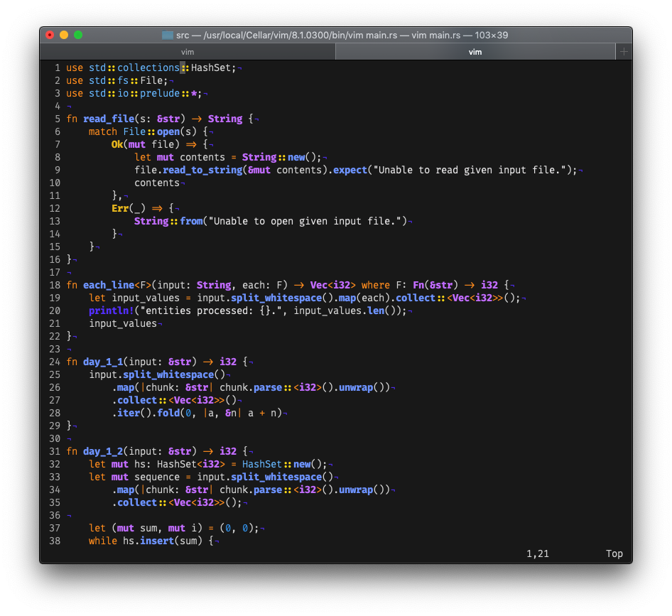Click 'unwrap' on line 26

(x=356, y=387)
